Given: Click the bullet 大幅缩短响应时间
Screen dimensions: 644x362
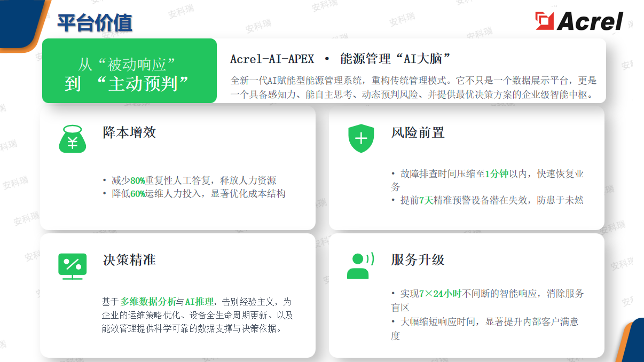Looking at the screenshot, I should coord(485,328).
